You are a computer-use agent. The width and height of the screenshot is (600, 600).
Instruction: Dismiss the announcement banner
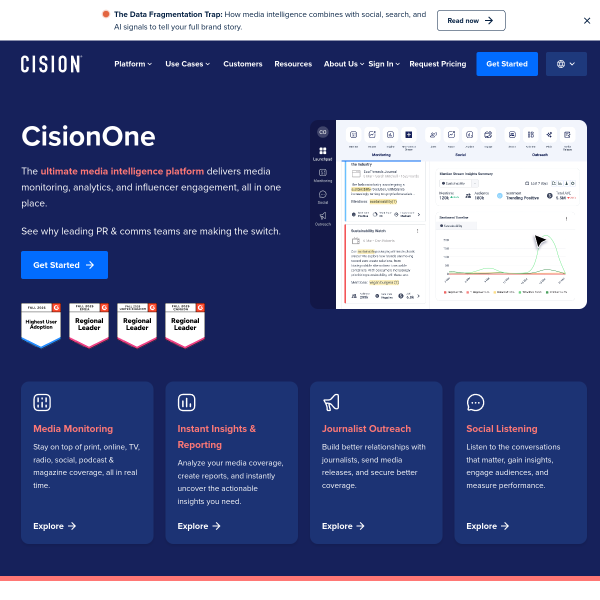[587, 21]
